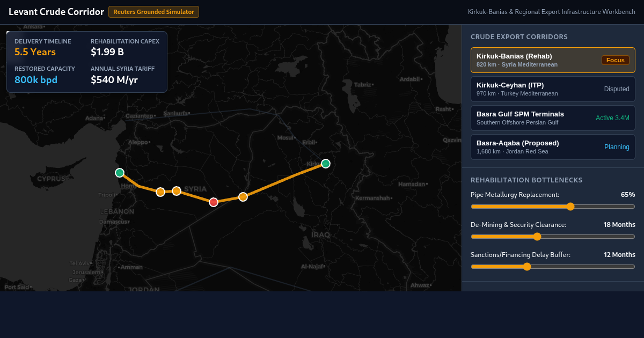Click the Planning status text
644x338 pixels.
[617, 147]
